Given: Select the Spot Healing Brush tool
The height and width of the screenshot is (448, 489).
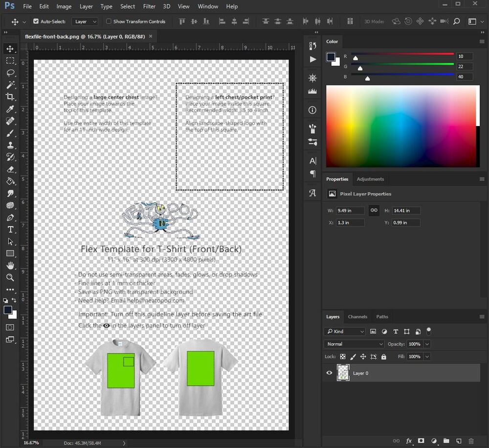Looking at the screenshot, I should click(10, 121).
